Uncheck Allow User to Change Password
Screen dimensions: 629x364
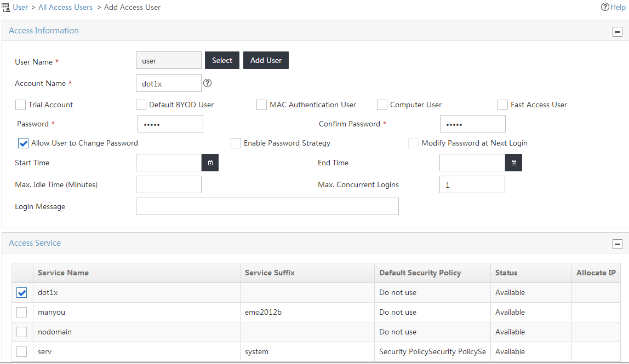click(23, 143)
